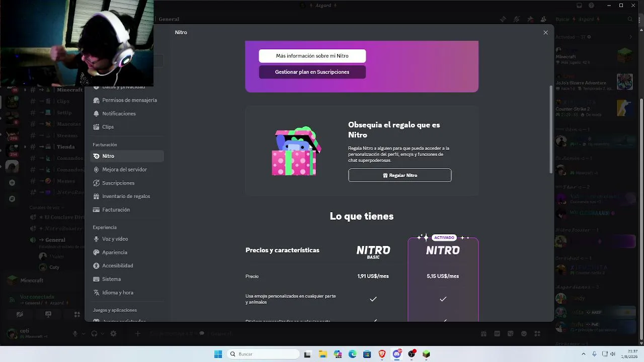Open Minecraft from the taskbar

[x=426, y=354]
